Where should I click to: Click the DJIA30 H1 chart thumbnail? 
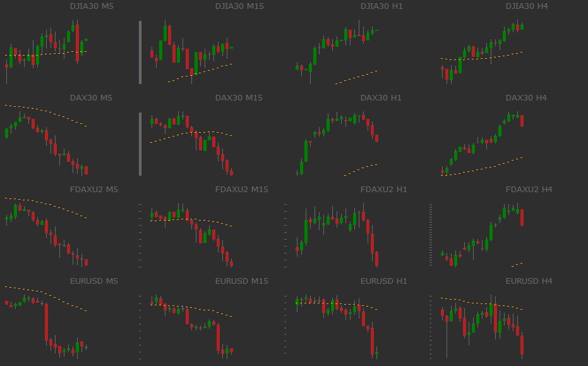[337, 52]
